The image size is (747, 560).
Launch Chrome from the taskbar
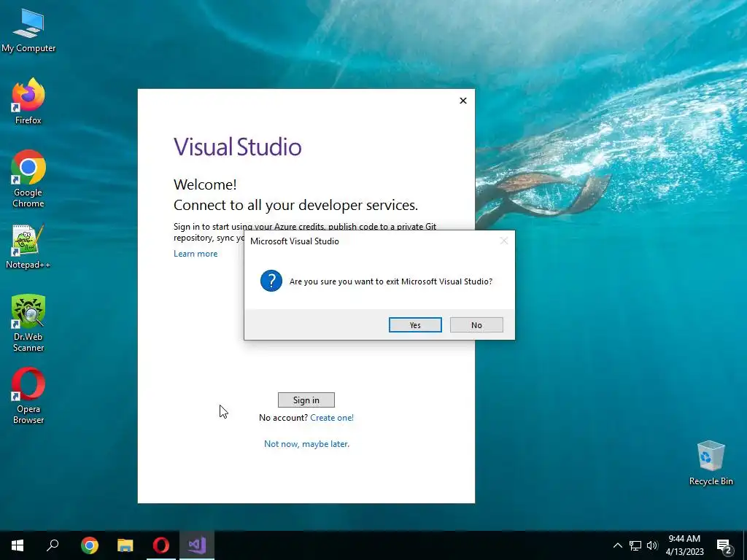click(x=90, y=545)
